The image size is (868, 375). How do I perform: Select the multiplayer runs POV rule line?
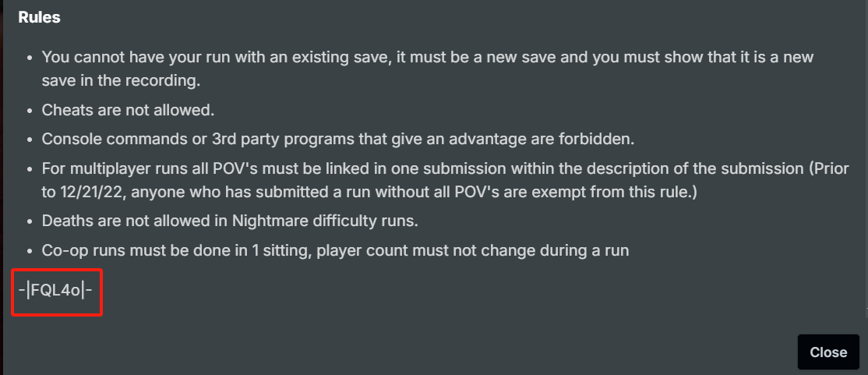pyautogui.click(x=445, y=168)
